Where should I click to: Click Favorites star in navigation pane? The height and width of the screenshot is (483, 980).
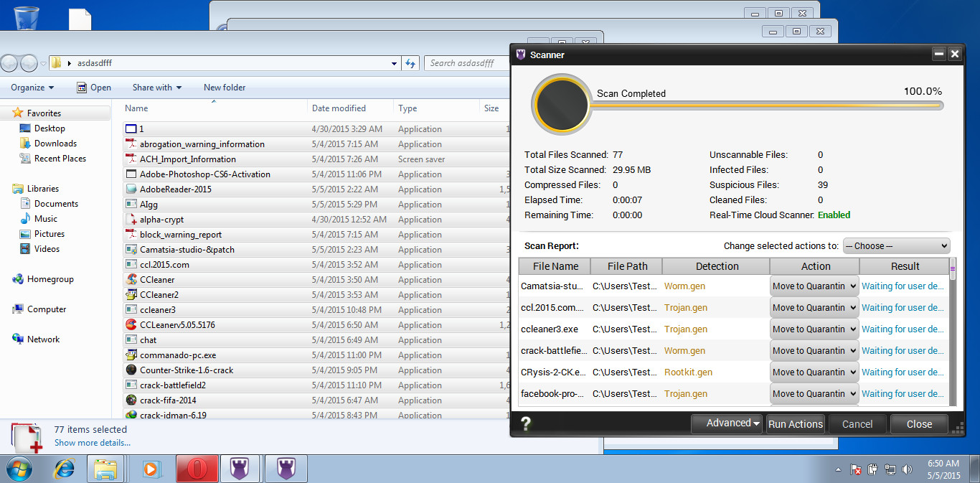18,113
